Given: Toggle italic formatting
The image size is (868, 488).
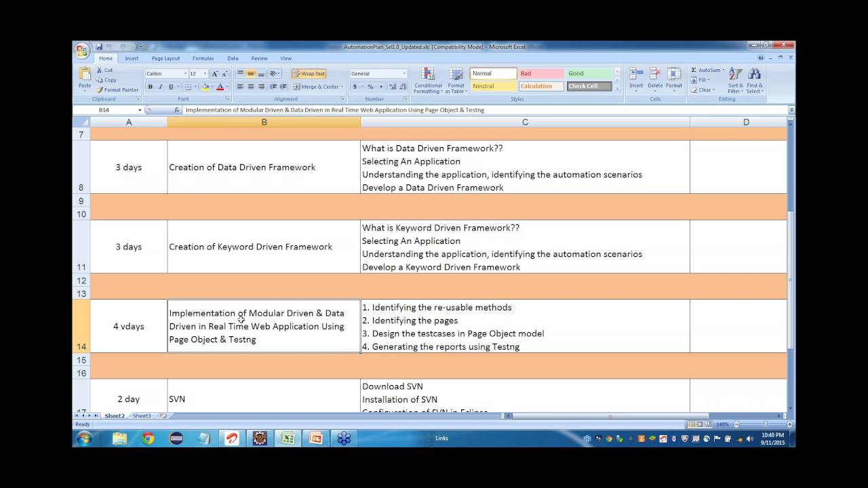Looking at the screenshot, I should [160, 87].
